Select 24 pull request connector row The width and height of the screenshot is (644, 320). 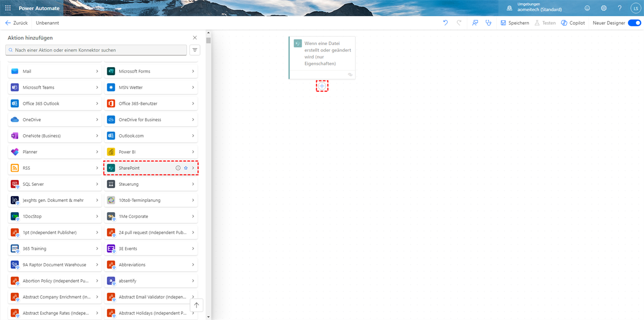[x=151, y=232]
